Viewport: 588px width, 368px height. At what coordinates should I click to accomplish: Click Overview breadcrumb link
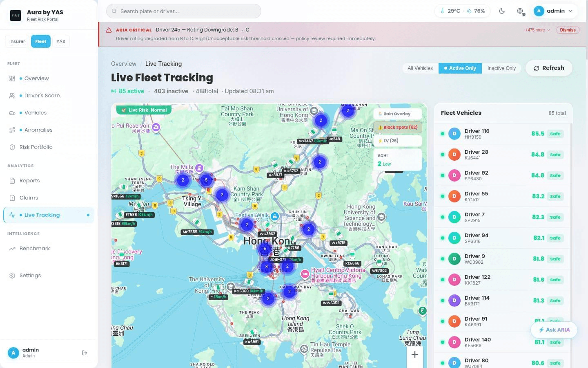pyautogui.click(x=124, y=64)
